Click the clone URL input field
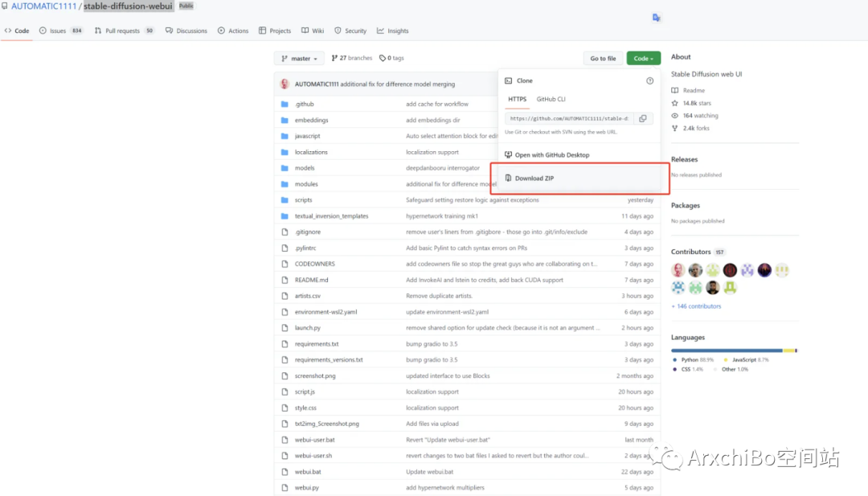 570,118
